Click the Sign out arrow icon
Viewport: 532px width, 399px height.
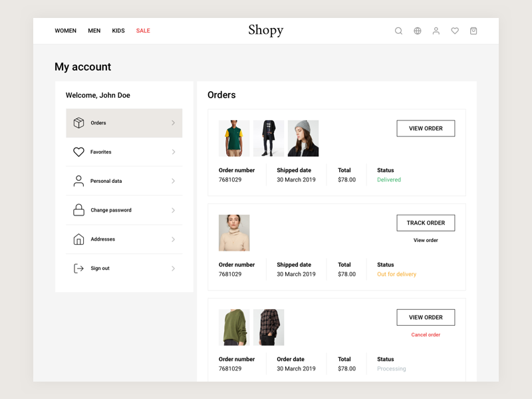pyautogui.click(x=78, y=268)
